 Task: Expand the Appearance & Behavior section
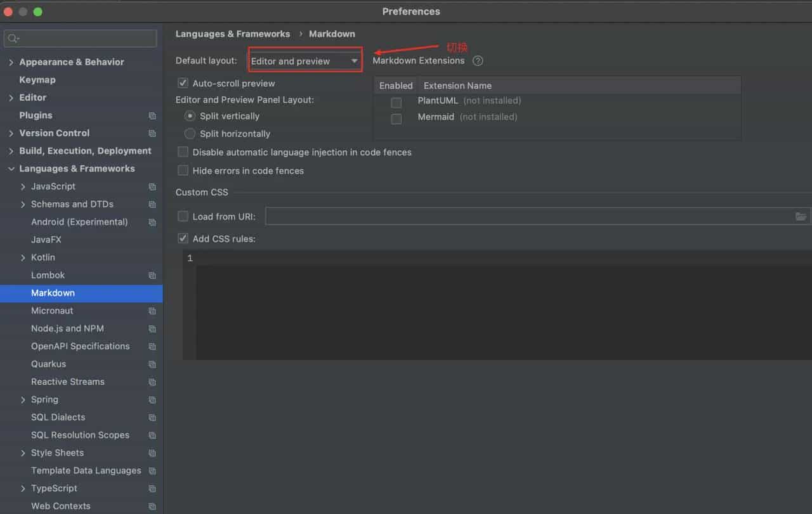coord(11,62)
